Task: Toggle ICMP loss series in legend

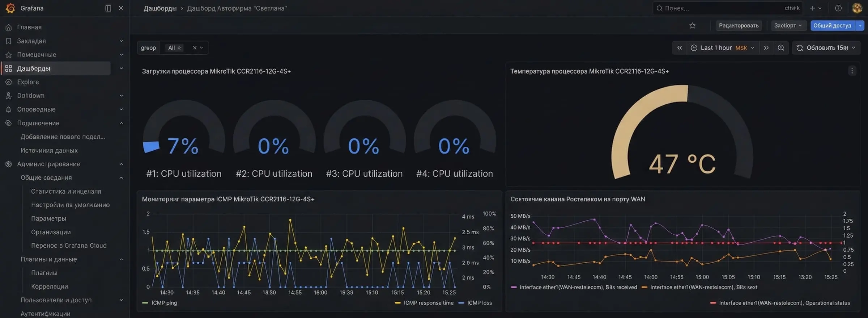Action: coord(479,303)
